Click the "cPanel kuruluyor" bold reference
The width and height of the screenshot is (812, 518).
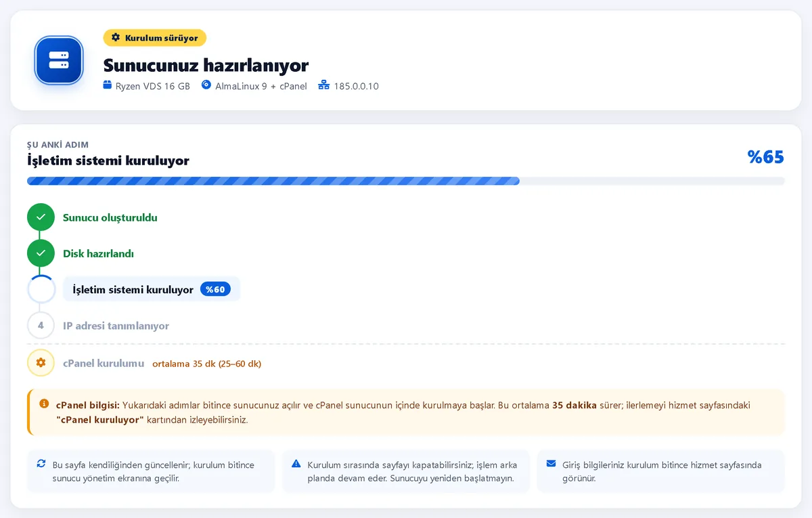[x=100, y=420]
